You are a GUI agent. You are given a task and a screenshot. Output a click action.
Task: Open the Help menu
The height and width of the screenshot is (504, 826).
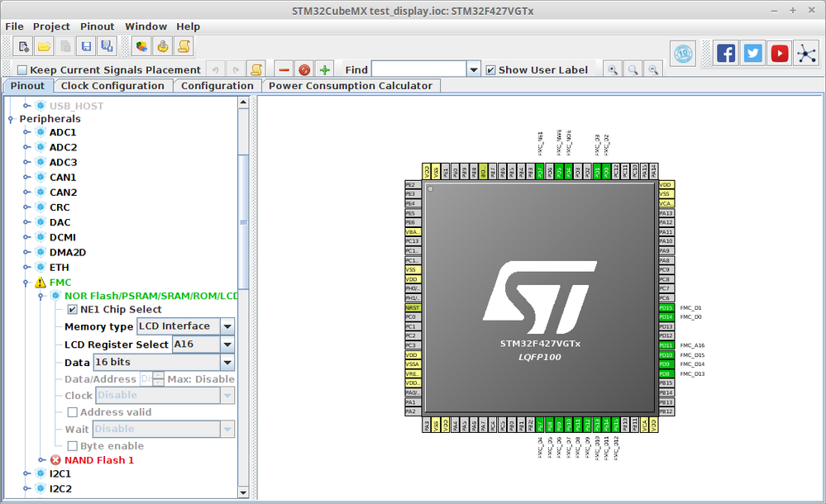click(188, 26)
